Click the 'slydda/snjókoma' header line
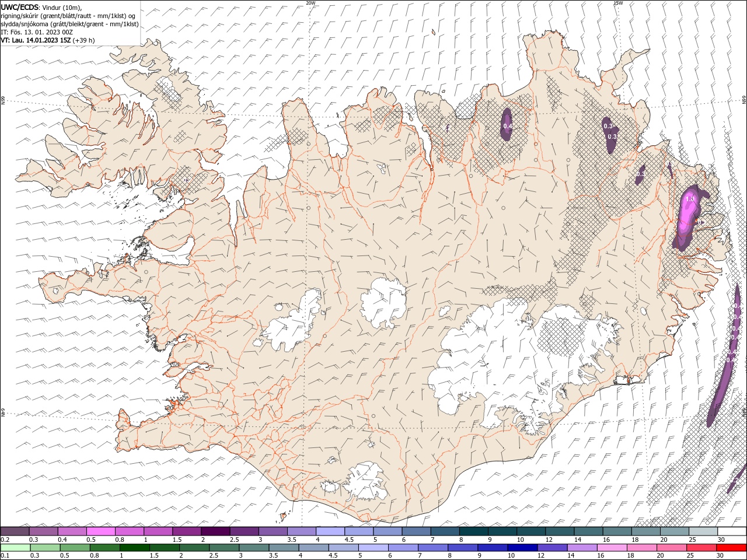The image size is (747, 560). point(70,24)
